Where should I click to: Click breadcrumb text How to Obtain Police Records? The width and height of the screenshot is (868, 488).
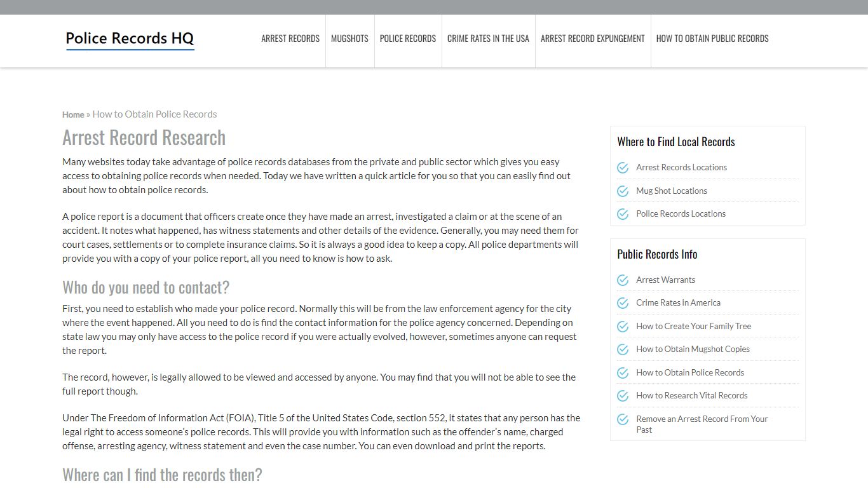click(154, 114)
